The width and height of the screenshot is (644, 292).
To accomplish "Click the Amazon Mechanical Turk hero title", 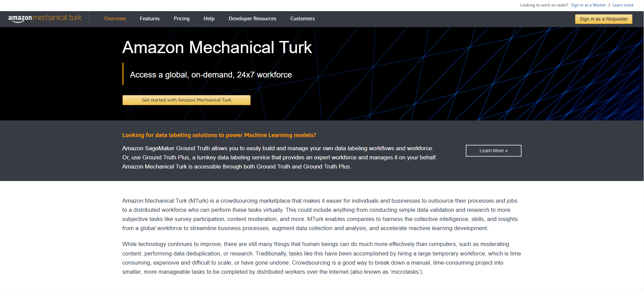I will (x=217, y=47).
